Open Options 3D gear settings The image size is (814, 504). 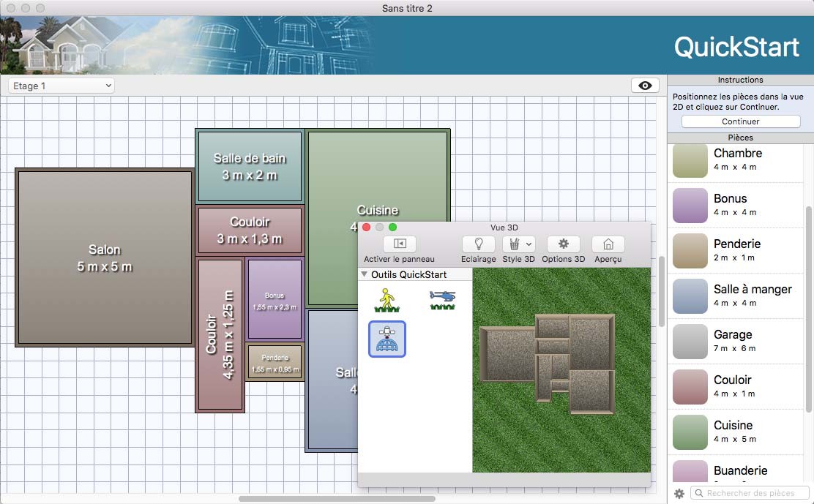[563, 244]
